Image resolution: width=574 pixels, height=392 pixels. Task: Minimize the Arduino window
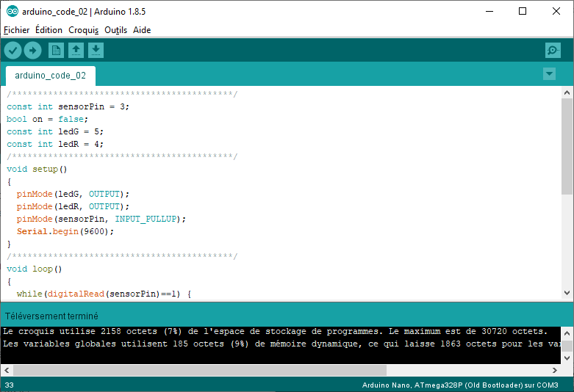[x=489, y=11]
